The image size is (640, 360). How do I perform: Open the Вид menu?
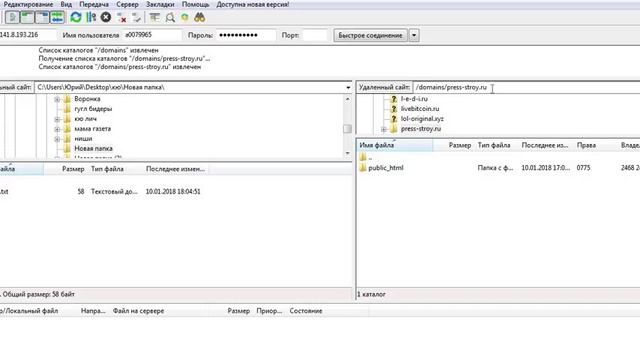coord(66,4)
